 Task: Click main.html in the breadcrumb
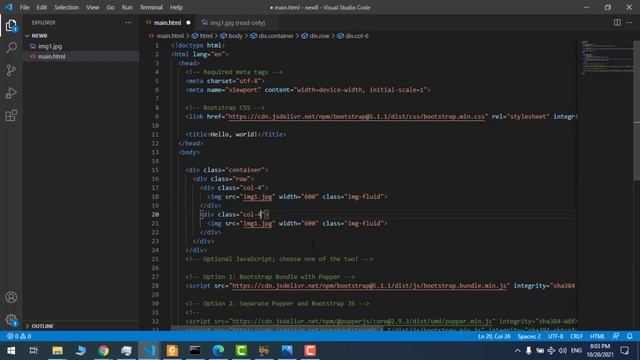point(170,36)
